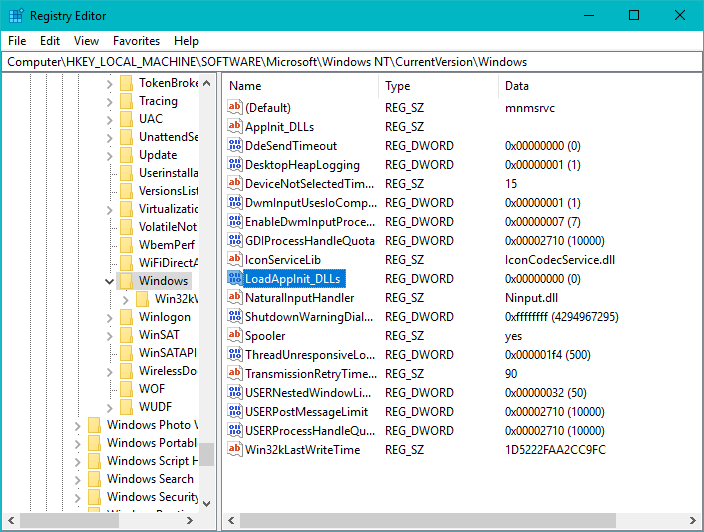This screenshot has width=704, height=532.
Task: Expand the WirelessDo key
Action: (x=110, y=371)
